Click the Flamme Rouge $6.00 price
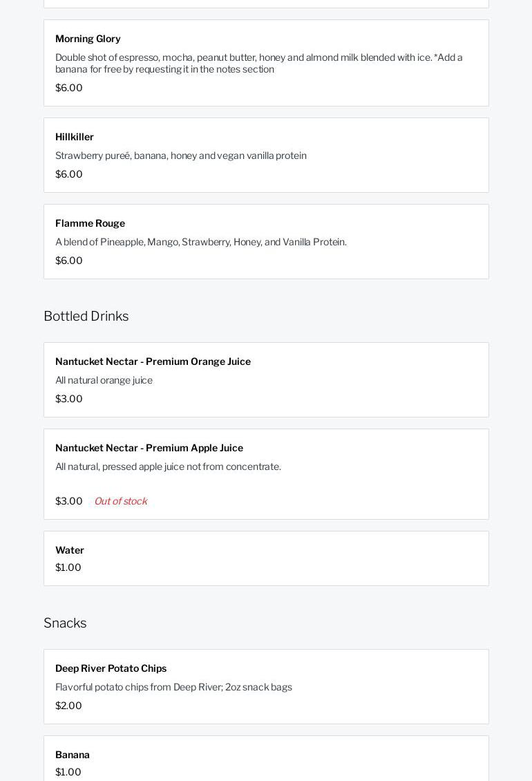This screenshot has height=781, width=532. (69, 261)
